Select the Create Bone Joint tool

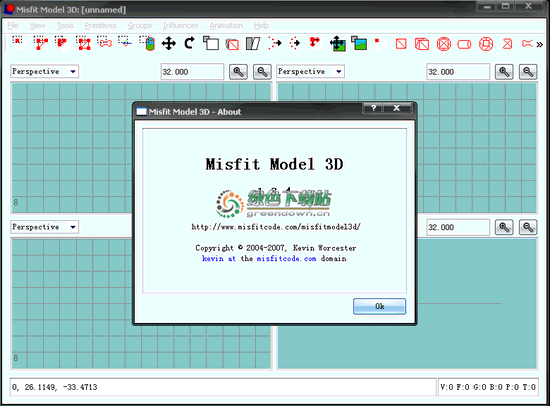point(527,44)
